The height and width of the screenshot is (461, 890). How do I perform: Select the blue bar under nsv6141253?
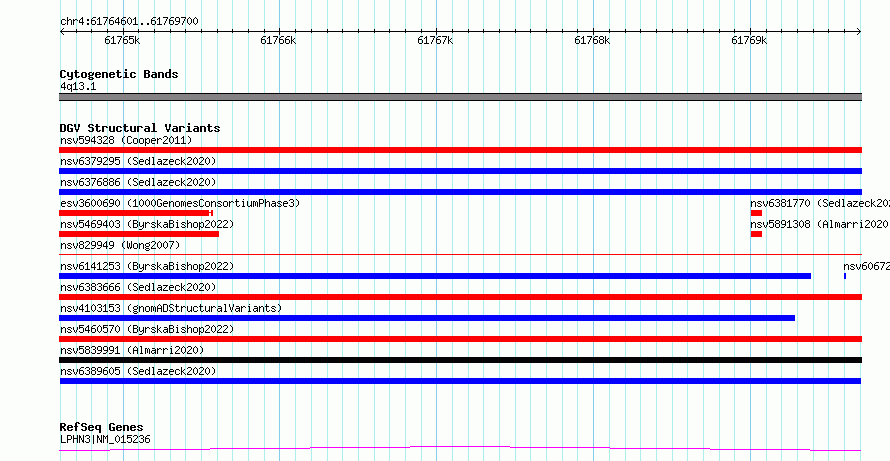pos(435,276)
